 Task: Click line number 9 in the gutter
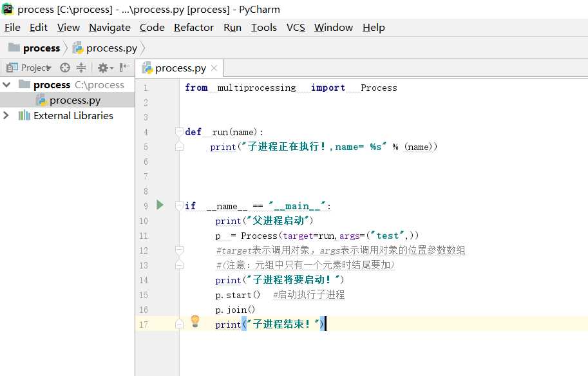click(146, 206)
